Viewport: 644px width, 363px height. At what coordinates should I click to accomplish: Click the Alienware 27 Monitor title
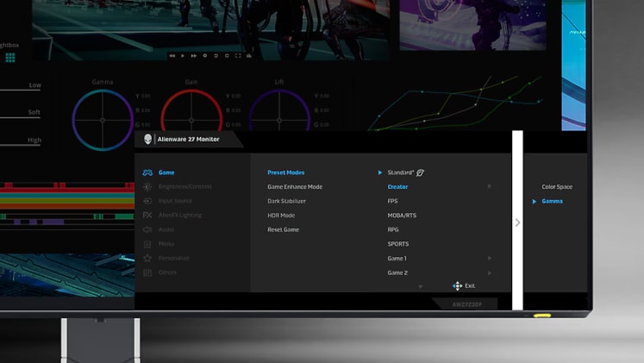click(x=189, y=139)
